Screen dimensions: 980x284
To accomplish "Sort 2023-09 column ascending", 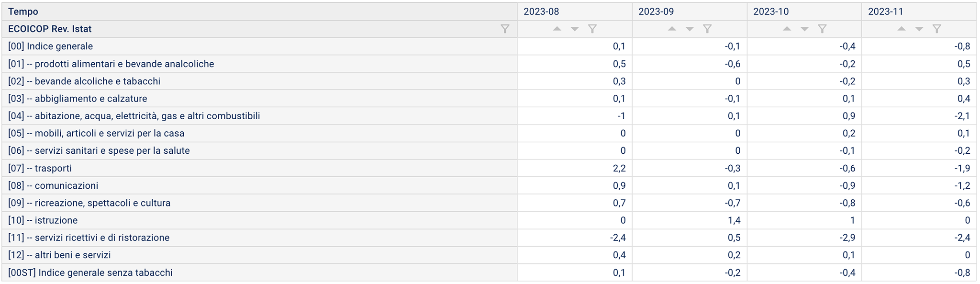I will (672, 29).
